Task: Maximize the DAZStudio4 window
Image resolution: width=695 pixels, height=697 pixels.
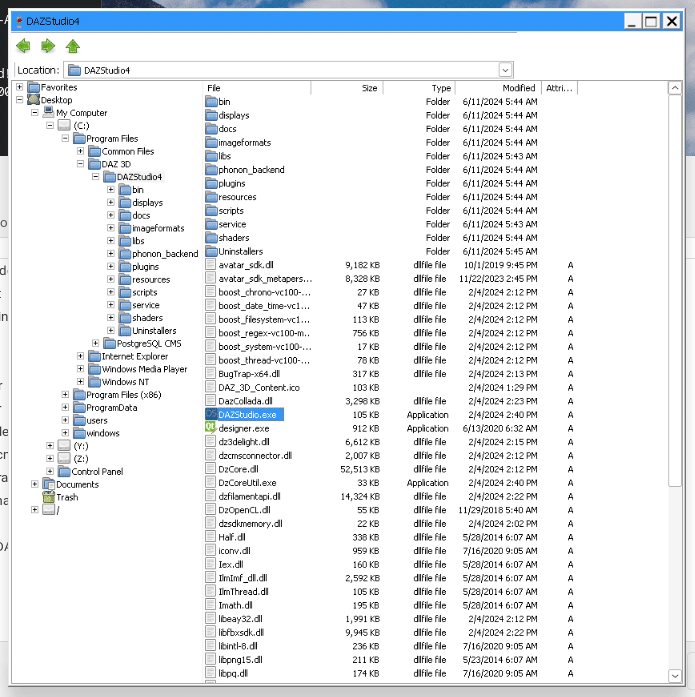Action: click(651, 21)
